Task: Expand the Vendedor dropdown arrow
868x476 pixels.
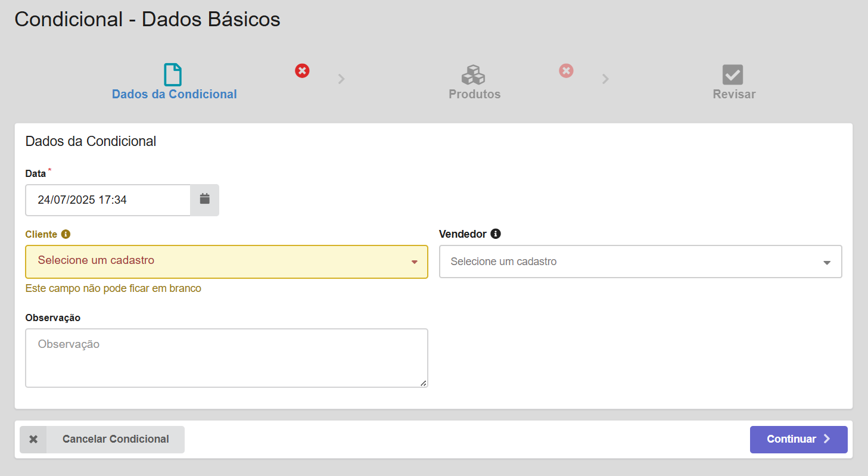Action: click(826, 262)
